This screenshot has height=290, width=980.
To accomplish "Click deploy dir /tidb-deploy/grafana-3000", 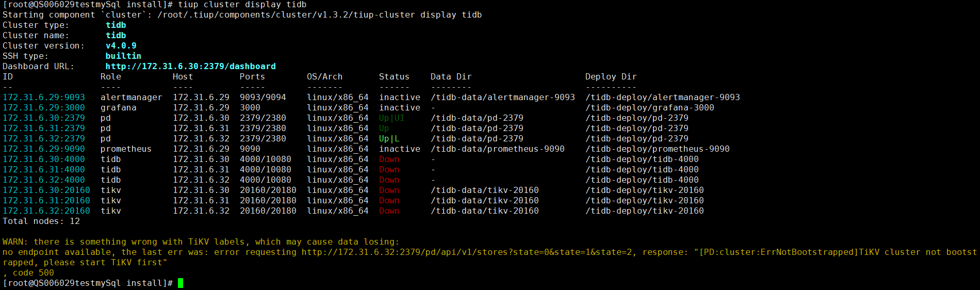I will [x=650, y=108].
